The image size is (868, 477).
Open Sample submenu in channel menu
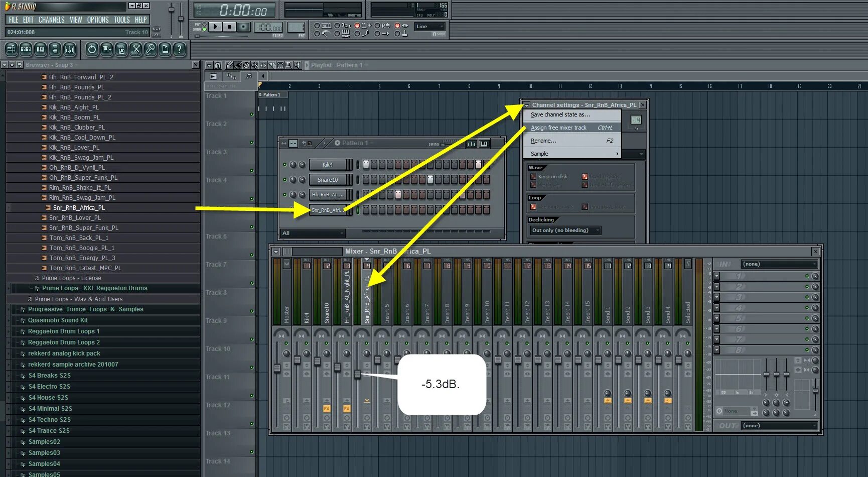tap(572, 154)
